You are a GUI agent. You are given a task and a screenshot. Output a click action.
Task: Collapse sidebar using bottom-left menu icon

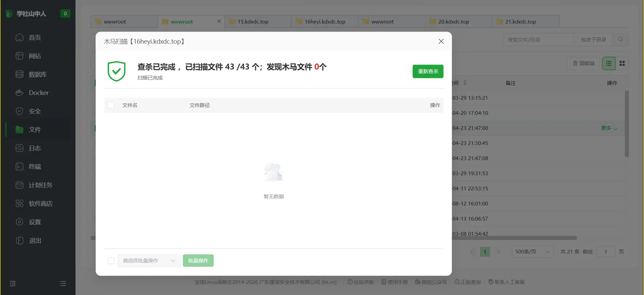(13, 284)
